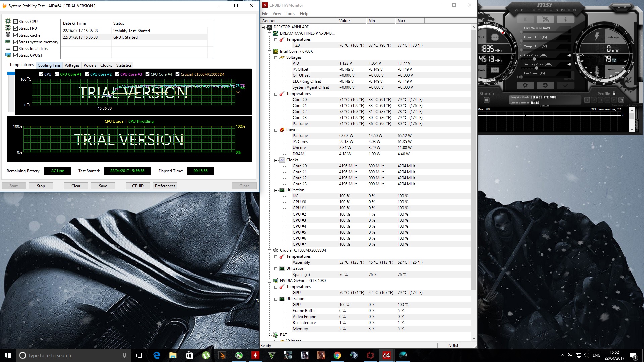This screenshot has height=362, width=644.
Task: Switch to Statistics tab
Action: pos(124,65)
